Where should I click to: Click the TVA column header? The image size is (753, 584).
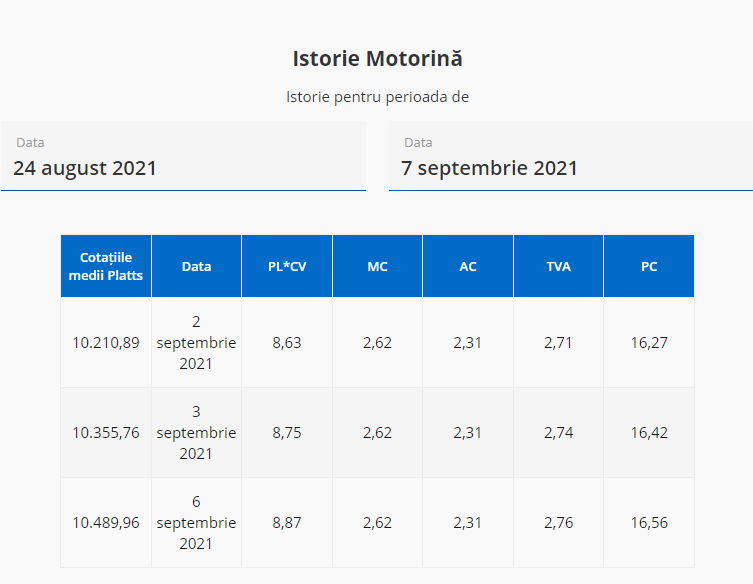click(x=558, y=266)
